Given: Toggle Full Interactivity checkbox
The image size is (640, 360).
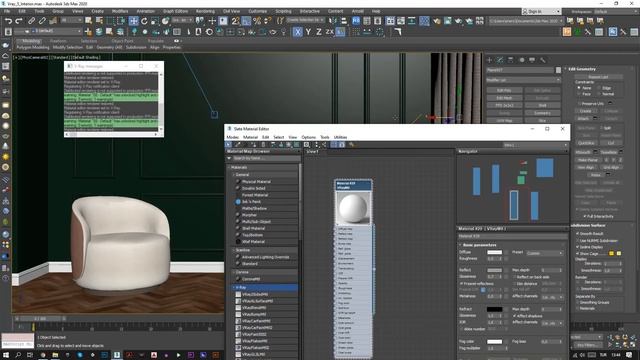Looking at the screenshot, I should pyautogui.click(x=584, y=216).
